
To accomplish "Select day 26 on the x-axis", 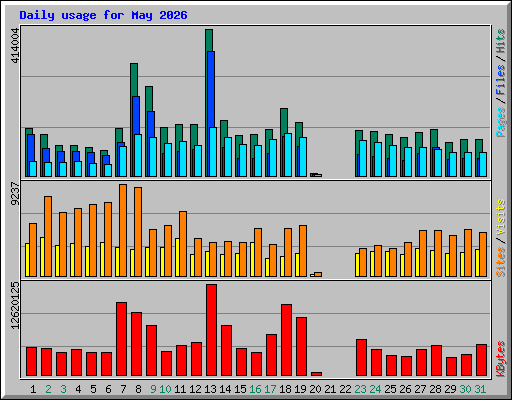I will pyautogui.click(x=405, y=389).
